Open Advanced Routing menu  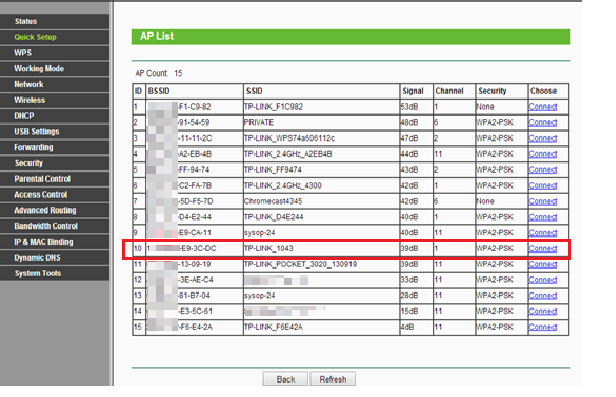(45, 210)
